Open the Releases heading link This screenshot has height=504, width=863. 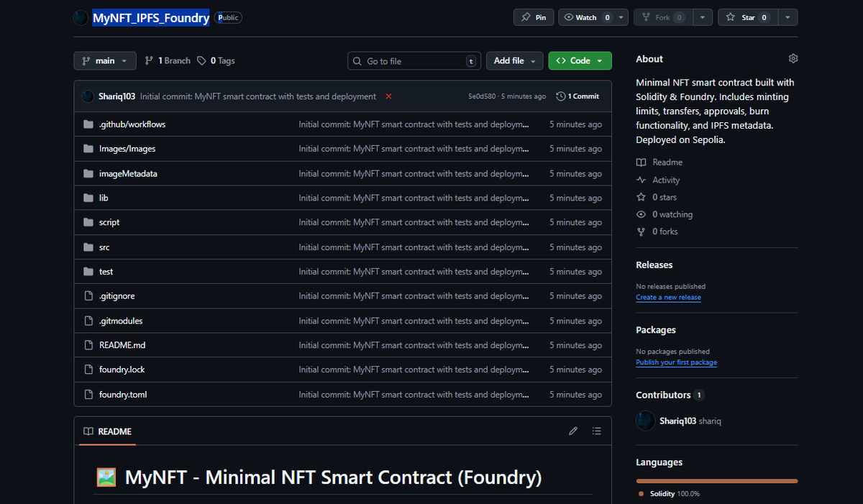pyautogui.click(x=654, y=265)
